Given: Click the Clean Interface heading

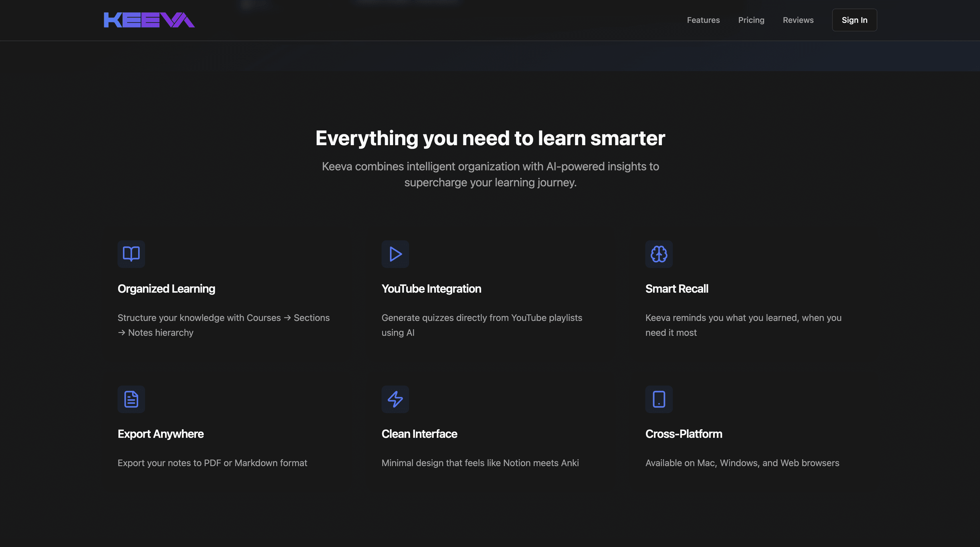Looking at the screenshot, I should pyautogui.click(x=419, y=434).
